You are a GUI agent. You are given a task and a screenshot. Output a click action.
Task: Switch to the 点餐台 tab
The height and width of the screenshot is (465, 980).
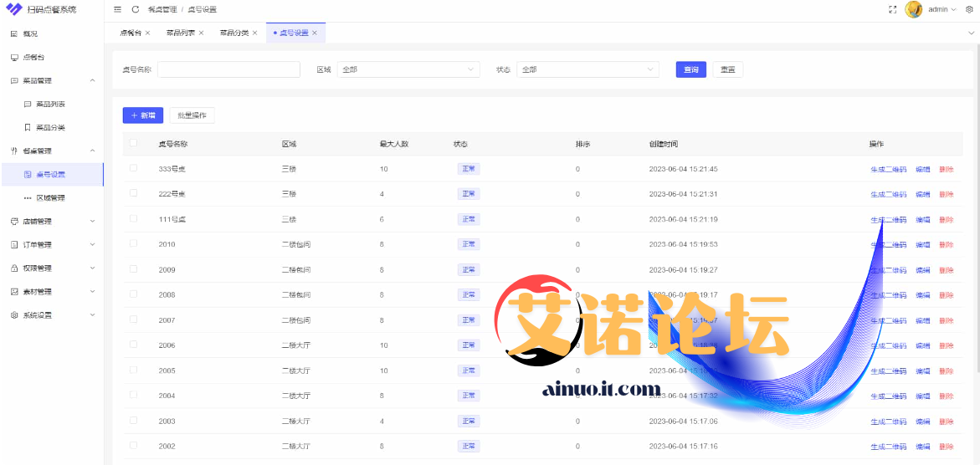click(131, 33)
